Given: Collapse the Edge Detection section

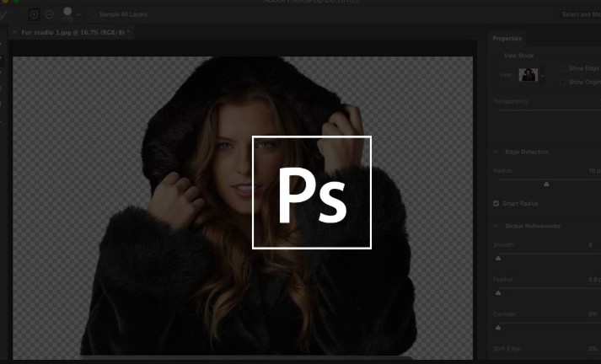Looking at the screenshot, I should click(x=496, y=152).
